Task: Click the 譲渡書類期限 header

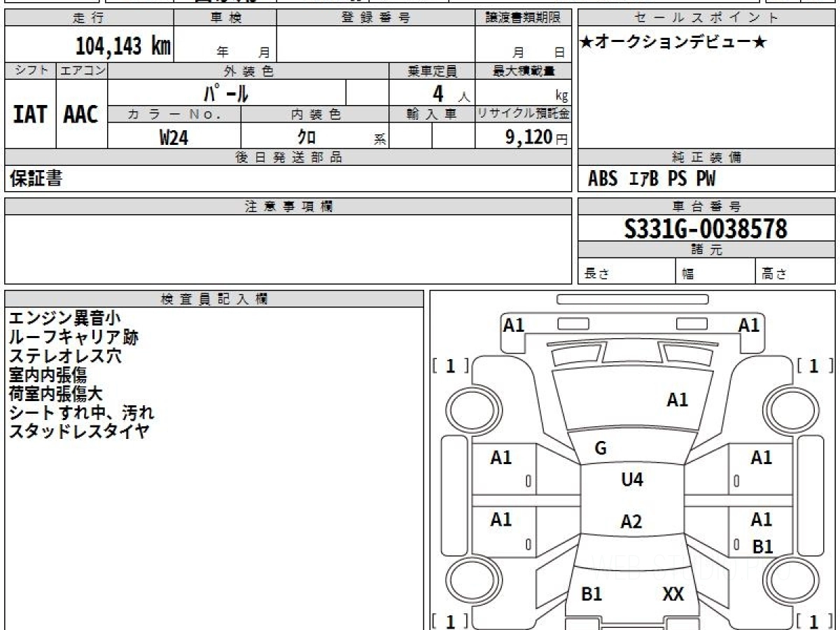Action: tap(523, 18)
